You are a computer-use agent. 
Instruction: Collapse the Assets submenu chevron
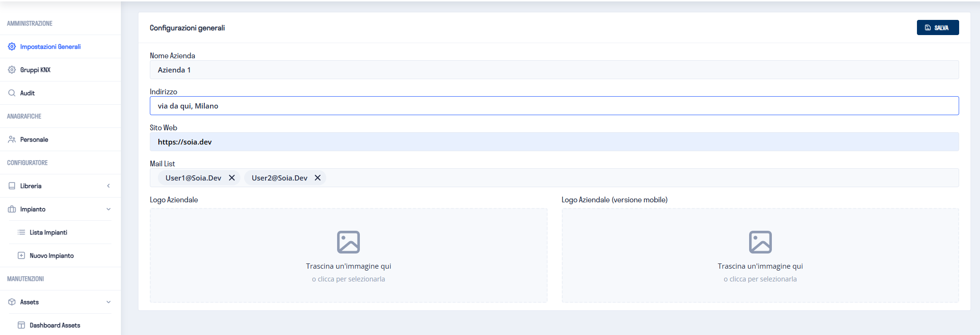tap(109, 302)
